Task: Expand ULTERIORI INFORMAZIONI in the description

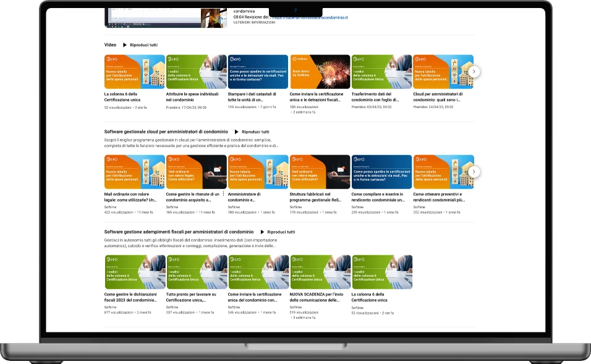Action: point(255,23)
